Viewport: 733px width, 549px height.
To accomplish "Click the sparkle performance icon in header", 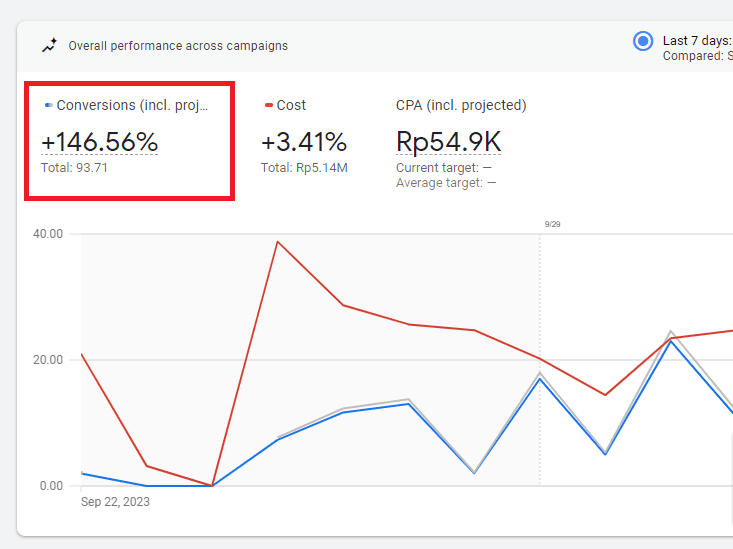I will 49,45.
